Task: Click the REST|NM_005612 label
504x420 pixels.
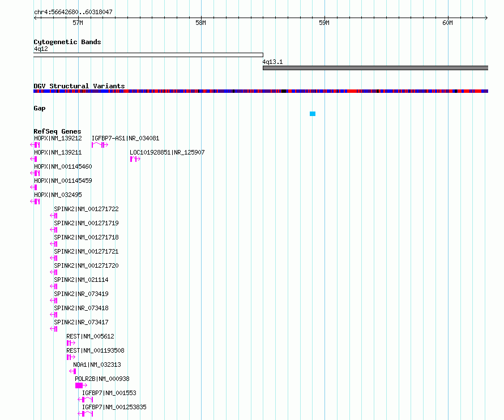Action: click(90, 336)
